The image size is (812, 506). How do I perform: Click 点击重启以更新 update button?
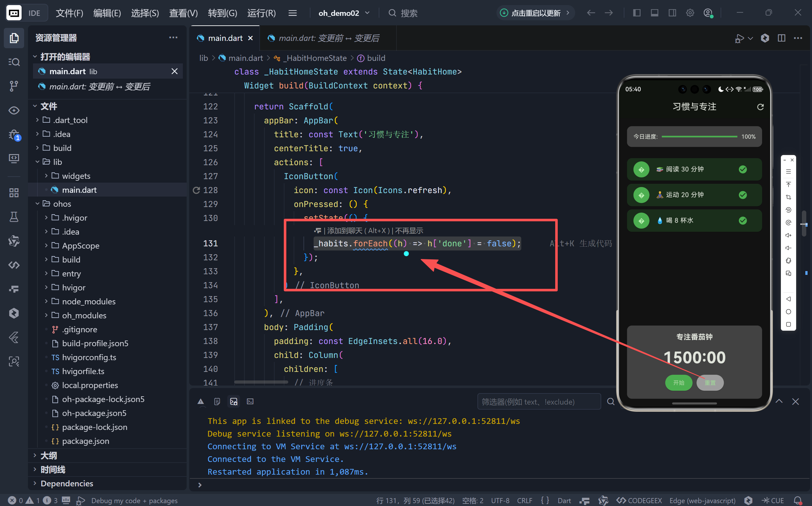535,13
